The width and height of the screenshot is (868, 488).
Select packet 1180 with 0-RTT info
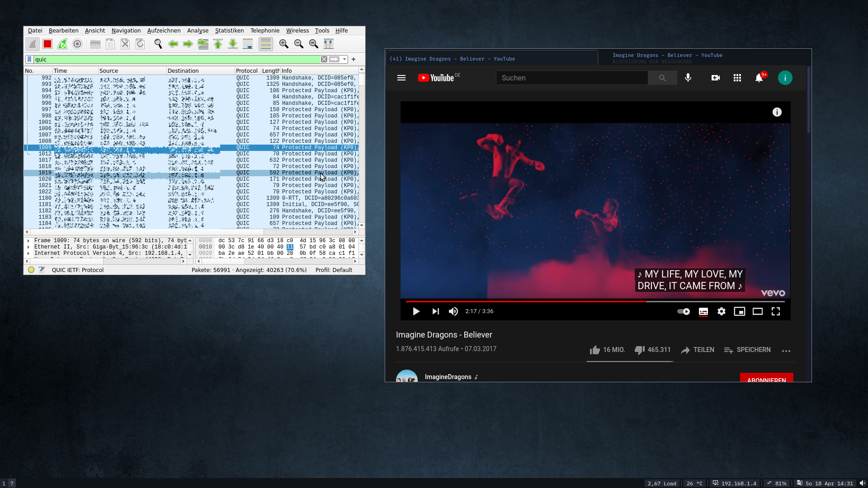point(192,198)
